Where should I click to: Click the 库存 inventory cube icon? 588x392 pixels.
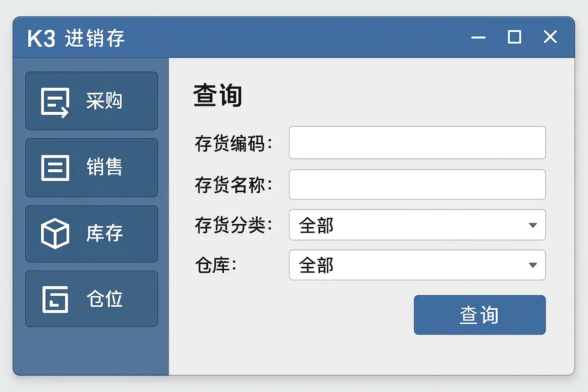pyautogui.click(x=55, y=233)
